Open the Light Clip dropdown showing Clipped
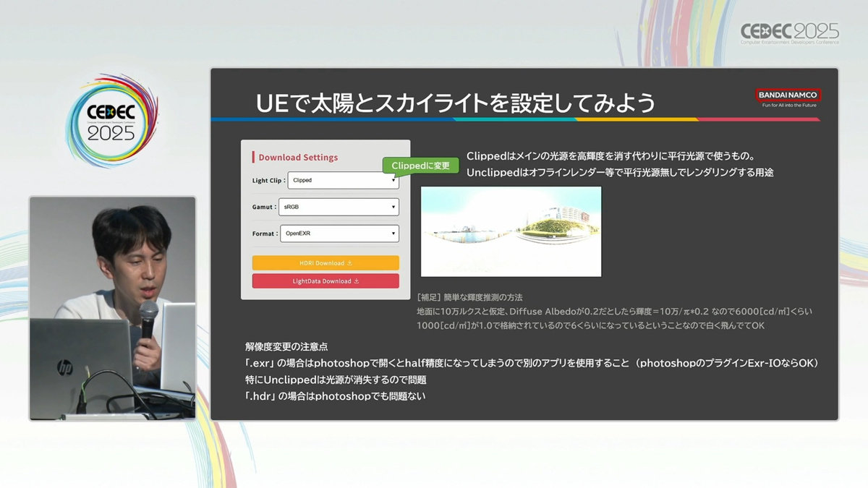 [x=343, y=180]
